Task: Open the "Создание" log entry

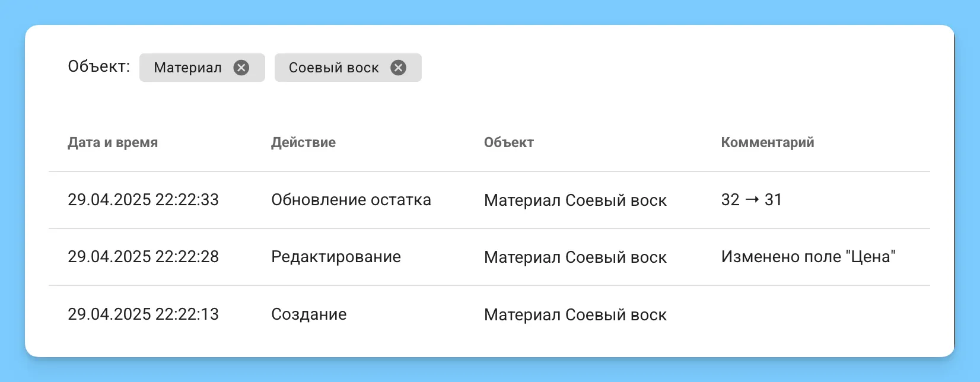Action: 308,314
